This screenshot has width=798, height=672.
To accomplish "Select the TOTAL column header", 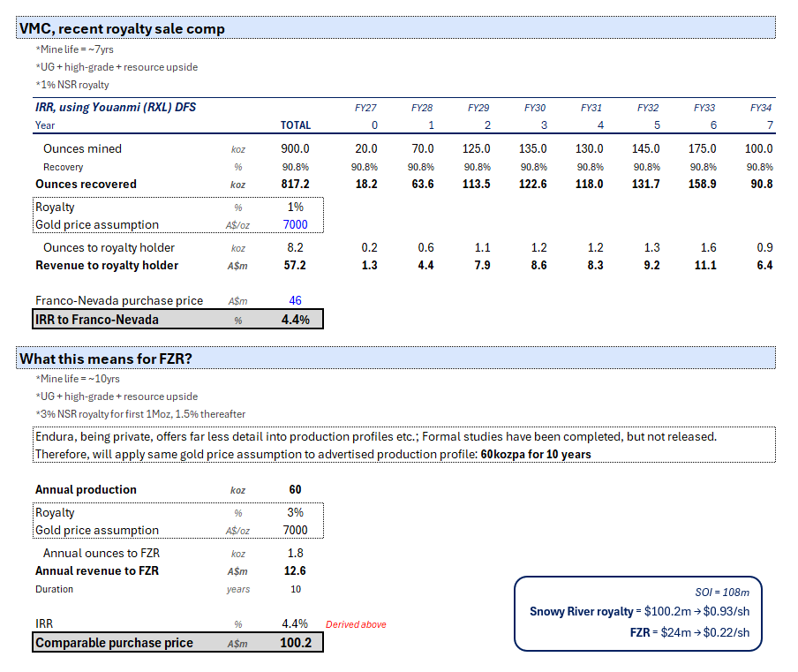I will coord(296,125).
